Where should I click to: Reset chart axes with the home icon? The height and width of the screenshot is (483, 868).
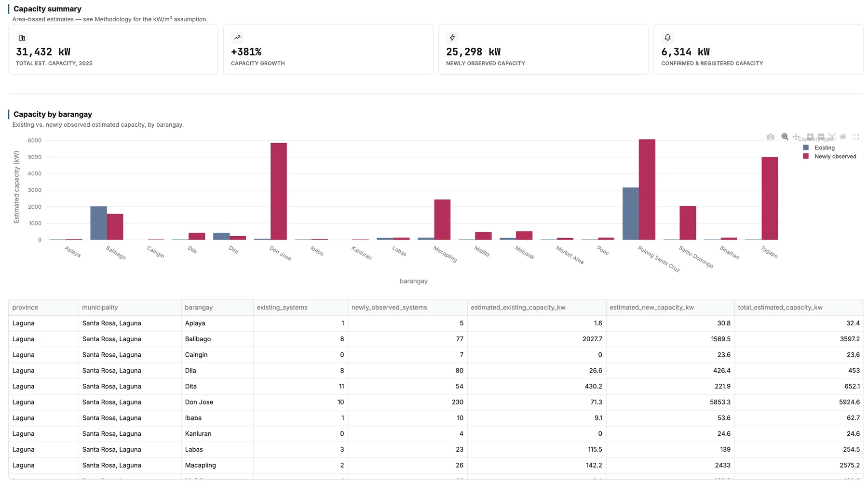[x=843, y=137]
